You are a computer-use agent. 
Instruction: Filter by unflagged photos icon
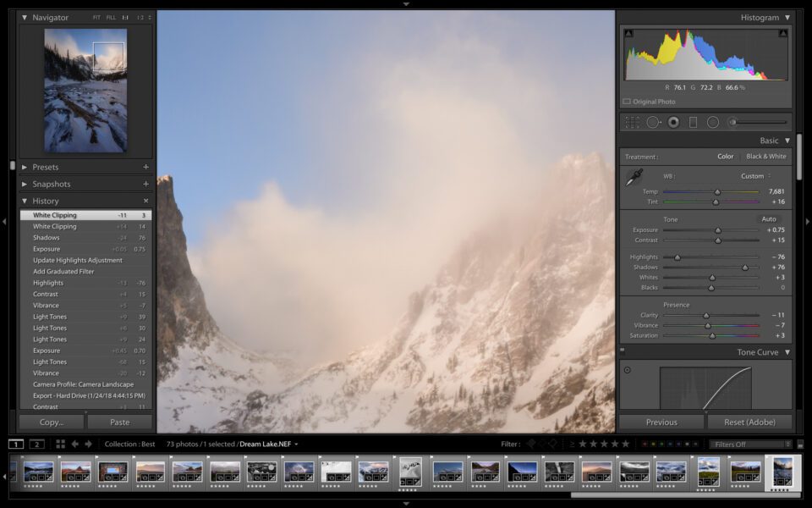pyautogui.click(x=542, y=444)
